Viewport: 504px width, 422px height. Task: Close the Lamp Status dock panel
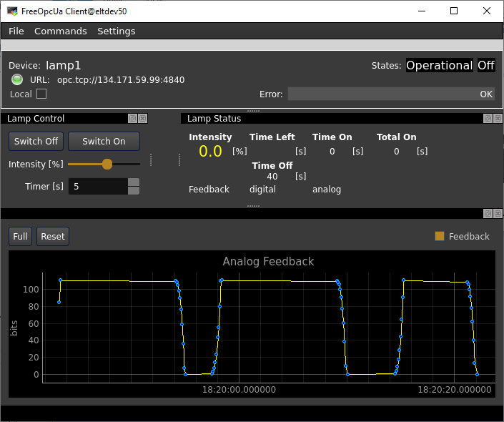pos(497,119)
